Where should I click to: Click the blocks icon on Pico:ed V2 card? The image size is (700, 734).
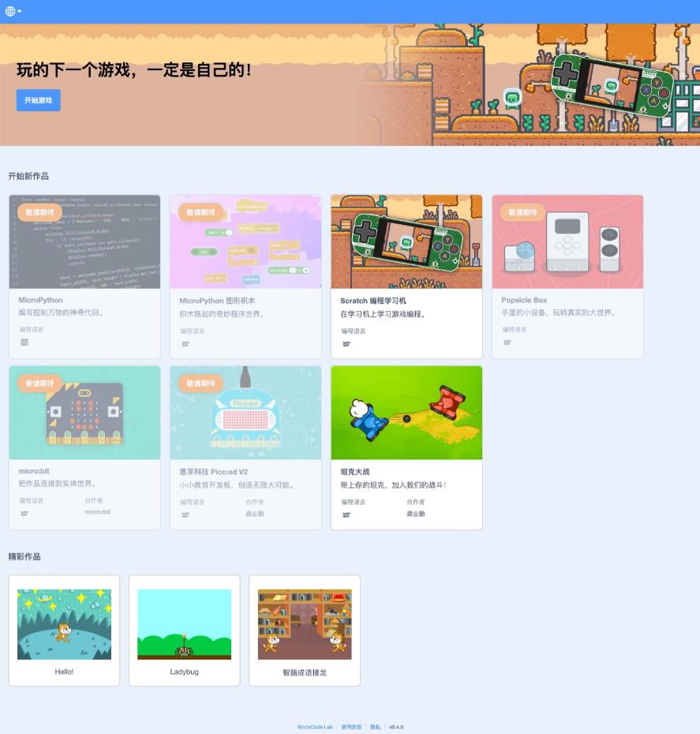[185, 515]
